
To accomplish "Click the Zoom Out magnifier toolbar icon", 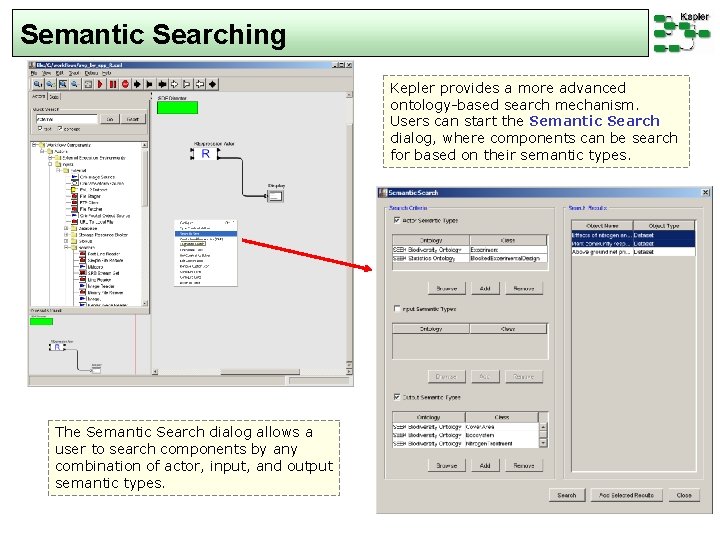I will click(74, 84).
